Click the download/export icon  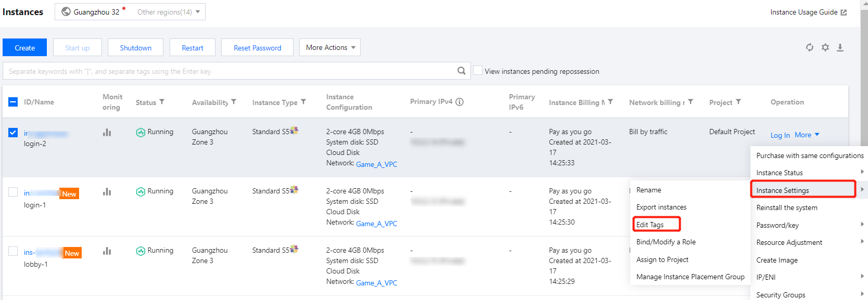click(840, 47)
